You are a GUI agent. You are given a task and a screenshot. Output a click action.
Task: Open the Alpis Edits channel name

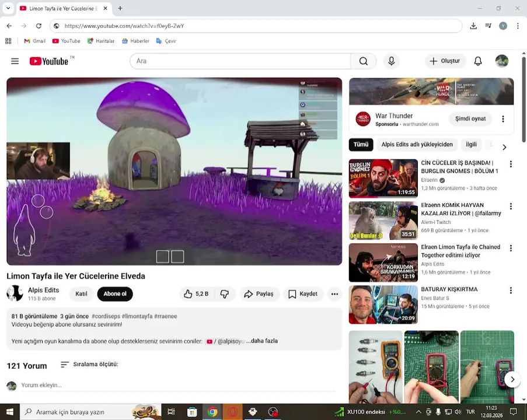coord(43,290)
